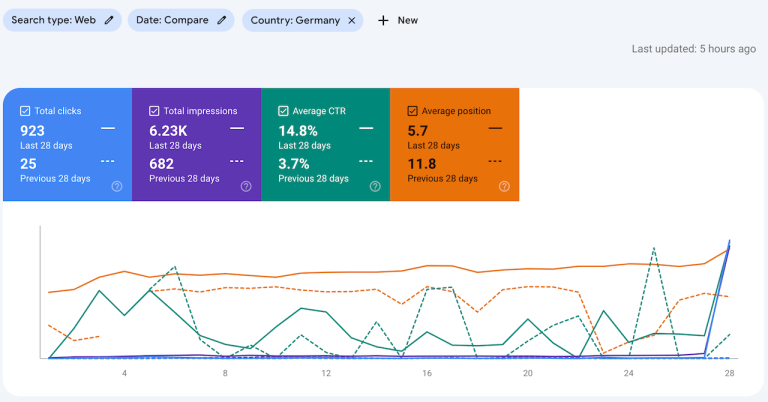Uncheck the Total clicks checkbox

pyautogui.click(x=25, y=111)
